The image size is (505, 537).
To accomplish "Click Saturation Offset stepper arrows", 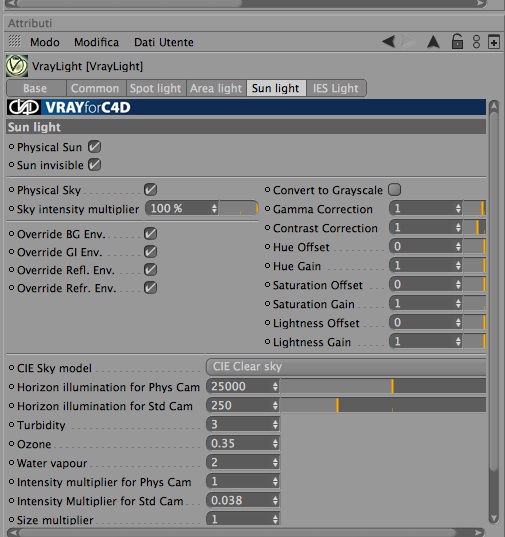I will tap(458, 285).
